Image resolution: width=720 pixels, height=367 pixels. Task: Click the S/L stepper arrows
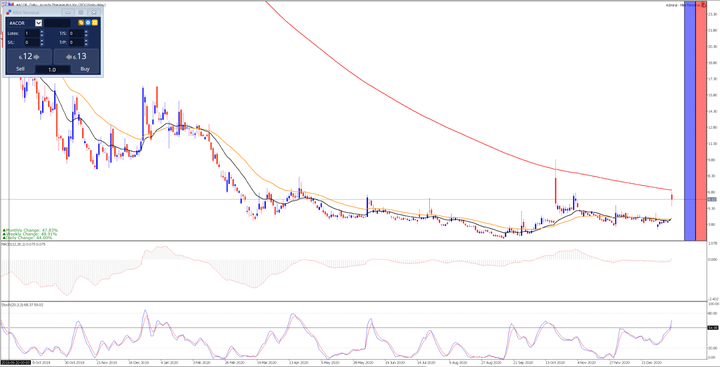coord(42,42)
